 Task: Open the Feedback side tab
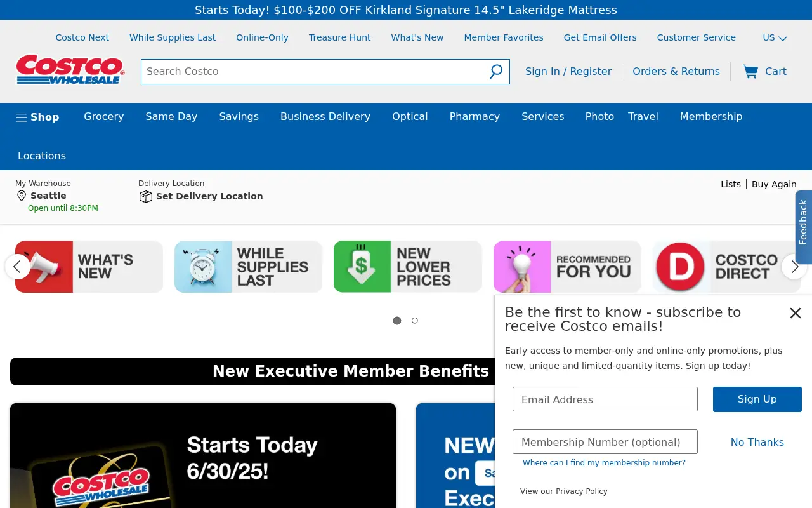coord(803,227)
